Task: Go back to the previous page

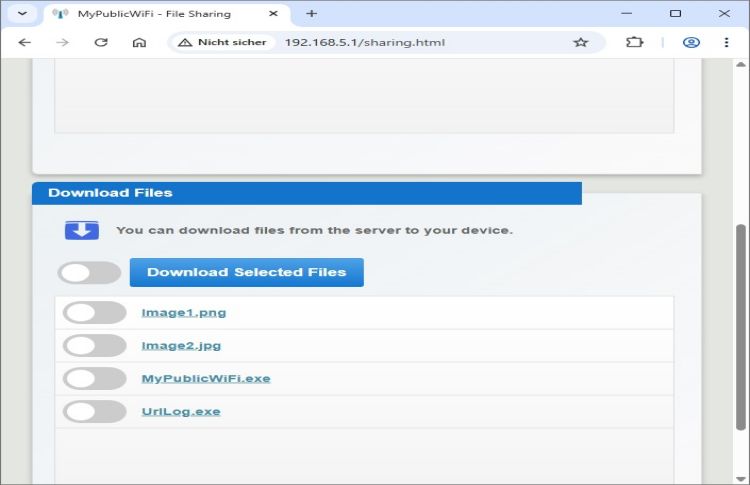Action: click(25, 43)
